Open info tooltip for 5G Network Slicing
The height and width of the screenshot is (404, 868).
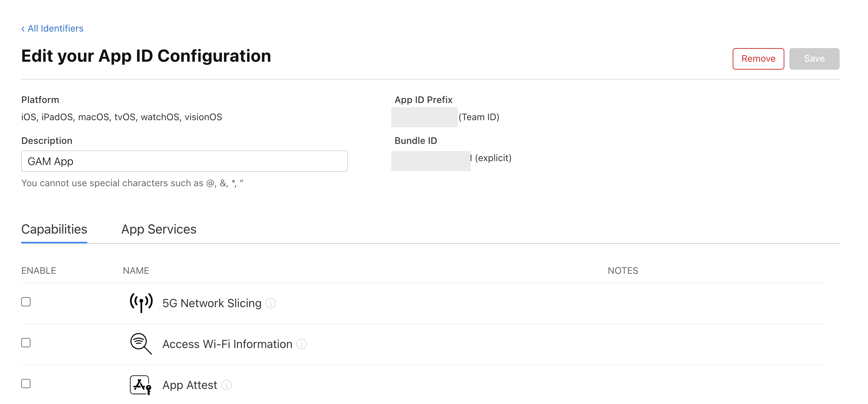(271, 304)
